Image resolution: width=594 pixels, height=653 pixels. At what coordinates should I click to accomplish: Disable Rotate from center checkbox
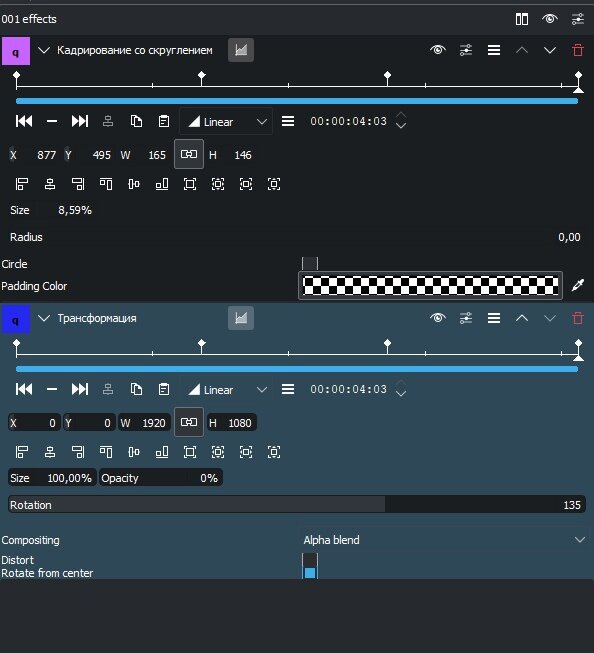[x=310, y=573]
